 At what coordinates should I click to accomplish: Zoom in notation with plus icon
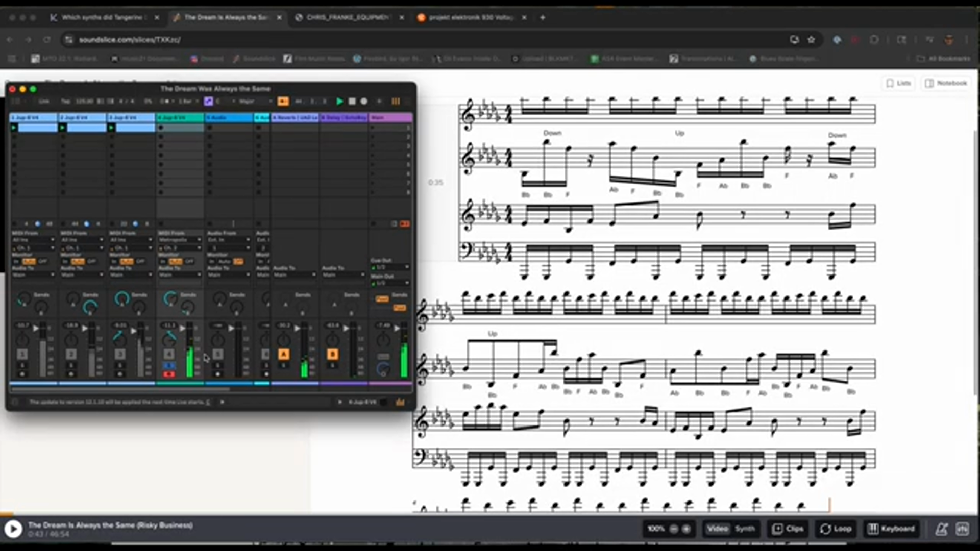click(x=687, y=529)
